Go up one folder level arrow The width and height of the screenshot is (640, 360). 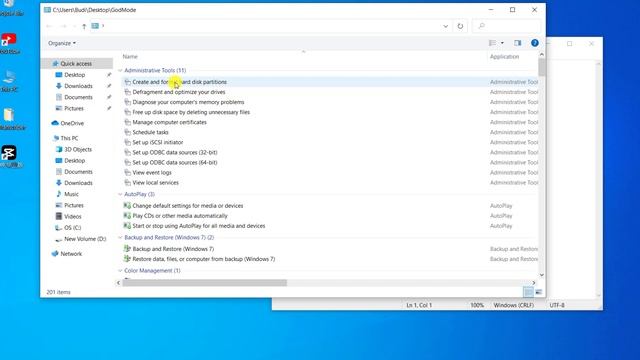pos(84,26)
